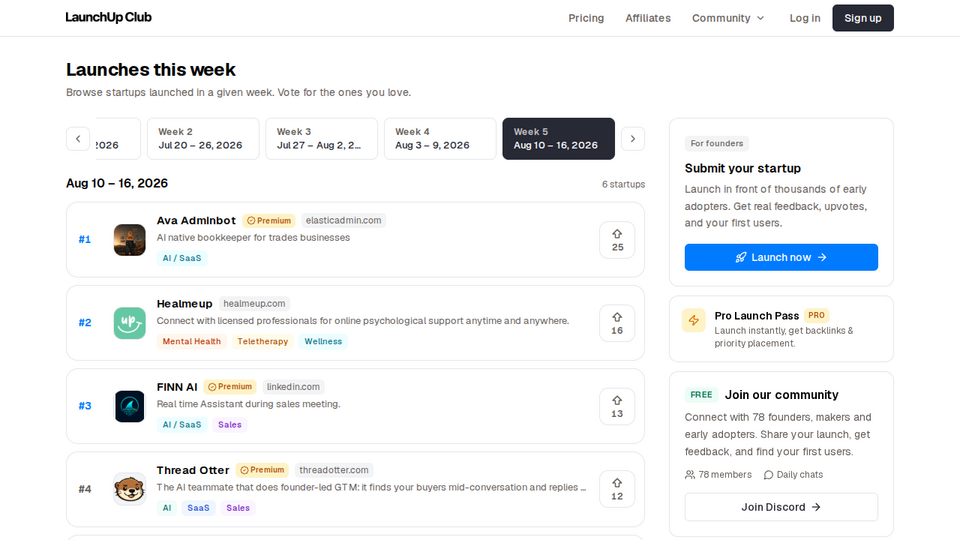Filter by FINN AI's Sales tag
960x540 pixels.
coord(230,425)
